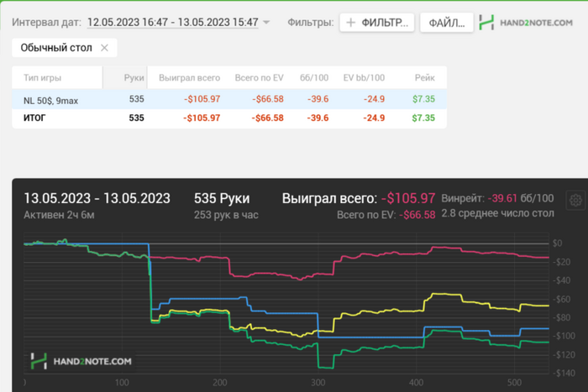Image resolution: width=588 pixels, height=392 pixels.
Task: Click -$66.58 in NL 50$ row
Action: [268, 99]
